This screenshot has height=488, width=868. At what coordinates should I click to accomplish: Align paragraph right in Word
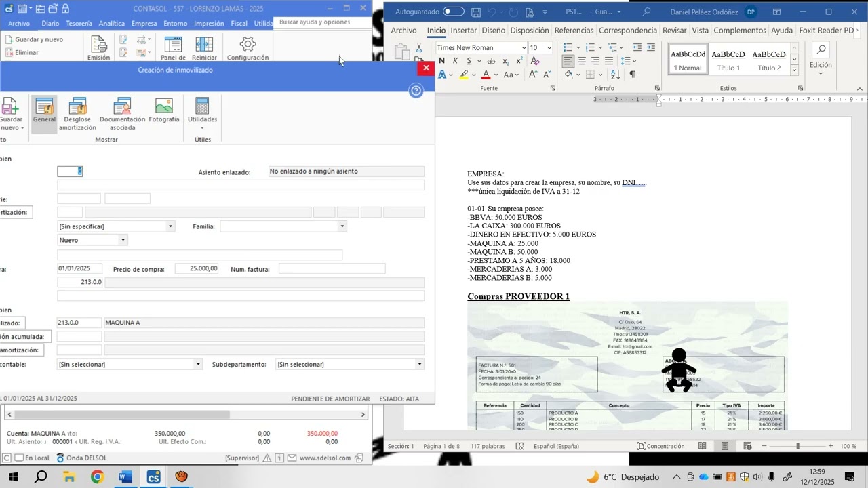595,61
